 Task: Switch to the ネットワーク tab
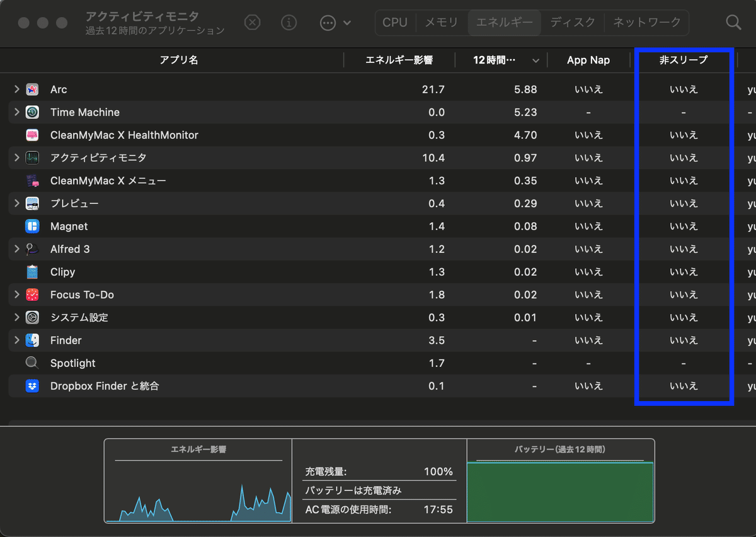[x=647, y=23]
